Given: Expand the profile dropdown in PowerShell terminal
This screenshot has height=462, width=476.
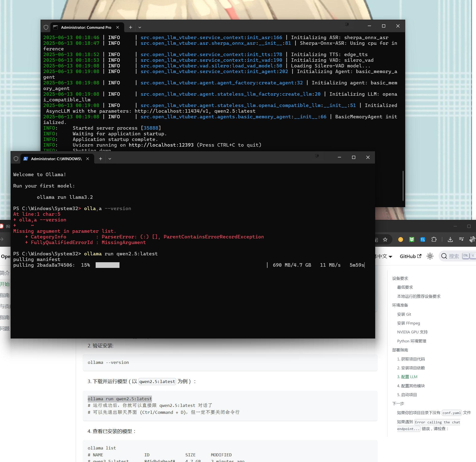Looking at the screenshot, I should pos(110,159).
